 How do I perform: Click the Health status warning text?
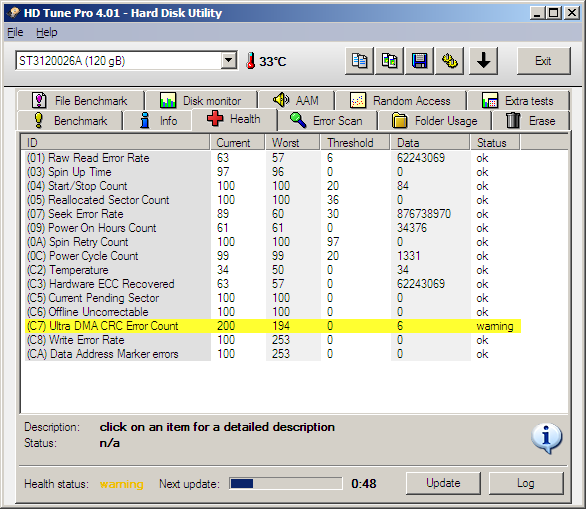121,484
